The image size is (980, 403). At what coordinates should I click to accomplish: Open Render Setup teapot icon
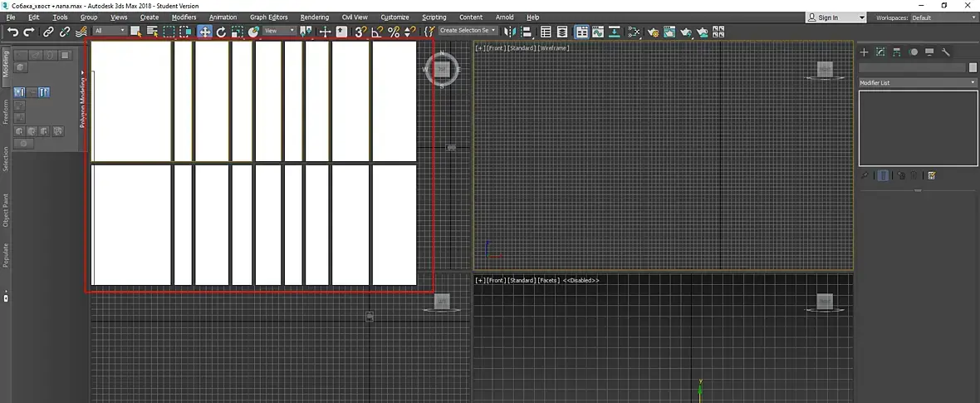pyautogui.click(x=653, y=32)
